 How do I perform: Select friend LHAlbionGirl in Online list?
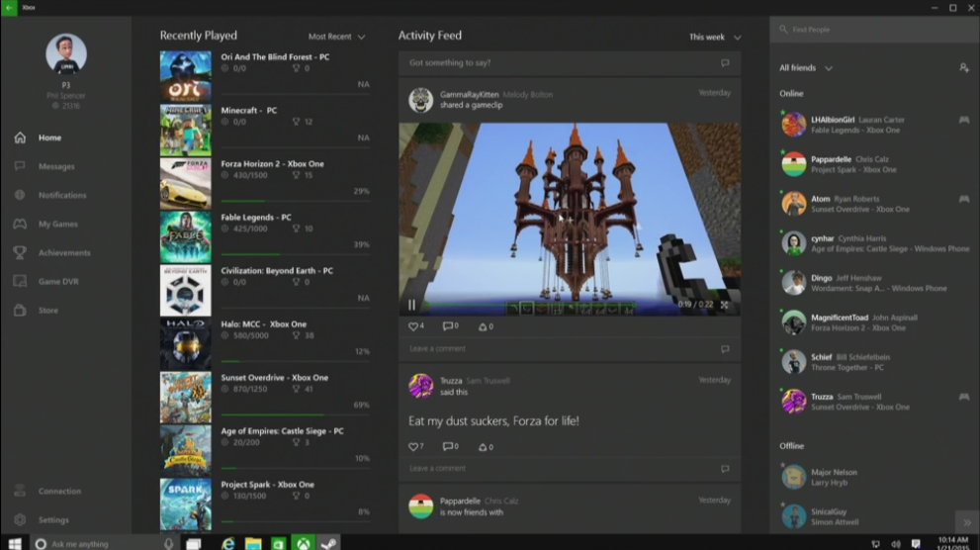pyautogui.click(x=875, y=125)
